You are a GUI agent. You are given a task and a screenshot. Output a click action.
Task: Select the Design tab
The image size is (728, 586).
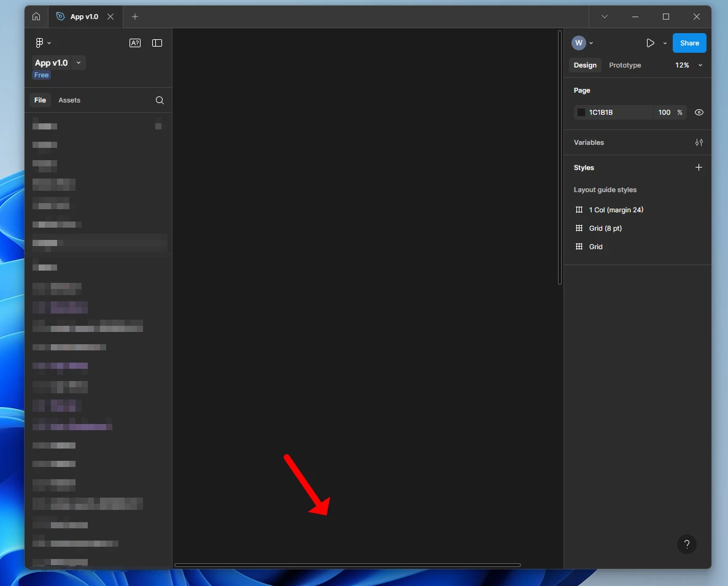click(585, 66)
